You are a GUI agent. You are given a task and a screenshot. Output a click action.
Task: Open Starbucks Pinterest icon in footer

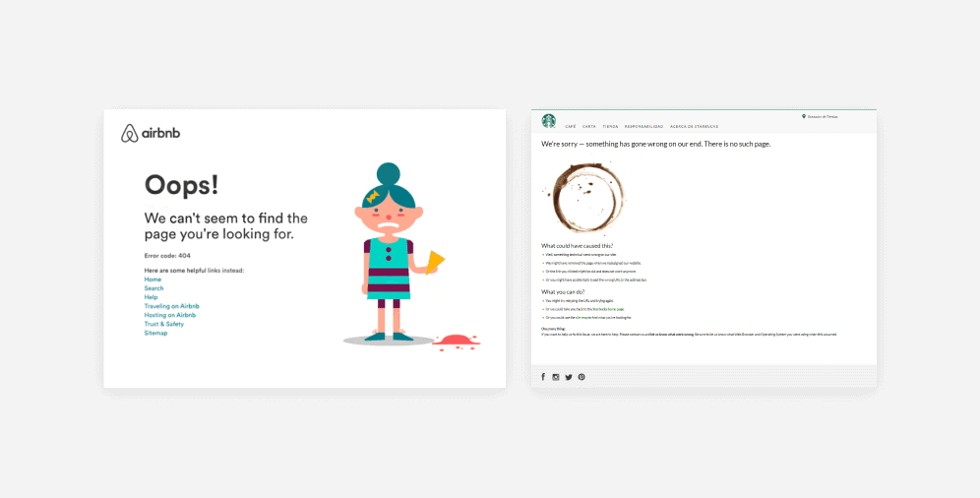(x=582, y=377)
